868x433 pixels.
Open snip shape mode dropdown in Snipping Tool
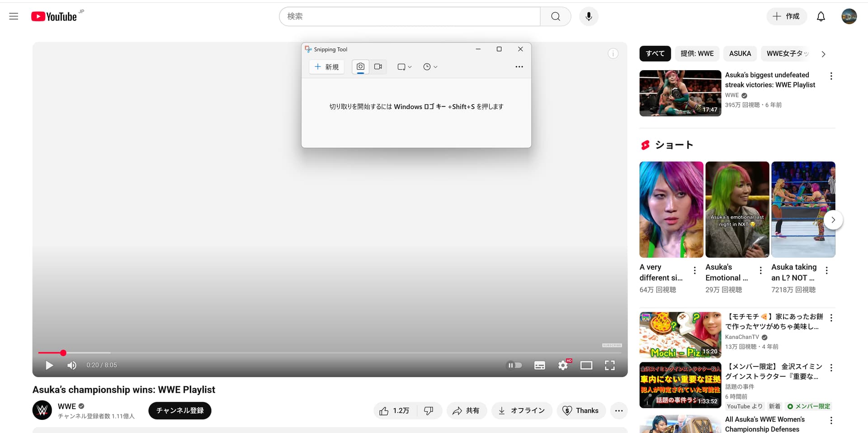pos(404,67)
